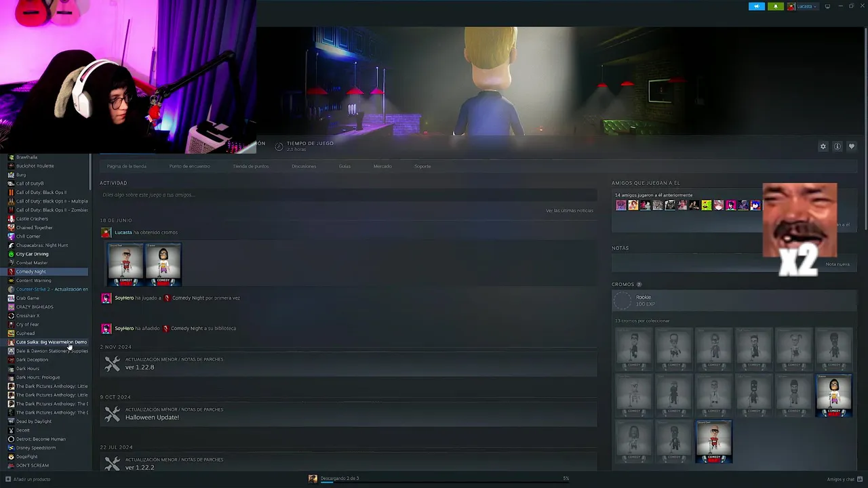Select Castle Crashers in library list
Viewport: 868px width, 488px height.
click(x=32, y=219)
